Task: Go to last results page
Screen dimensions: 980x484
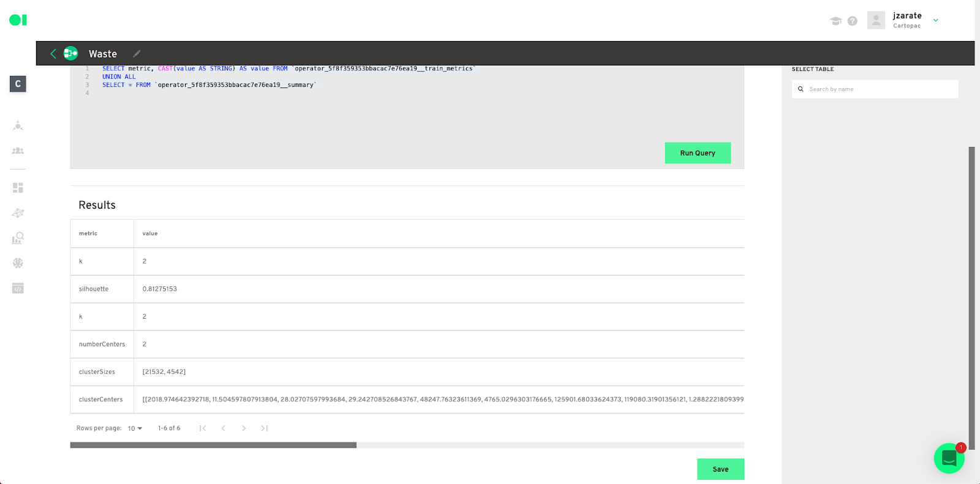Action: (264, 428)
